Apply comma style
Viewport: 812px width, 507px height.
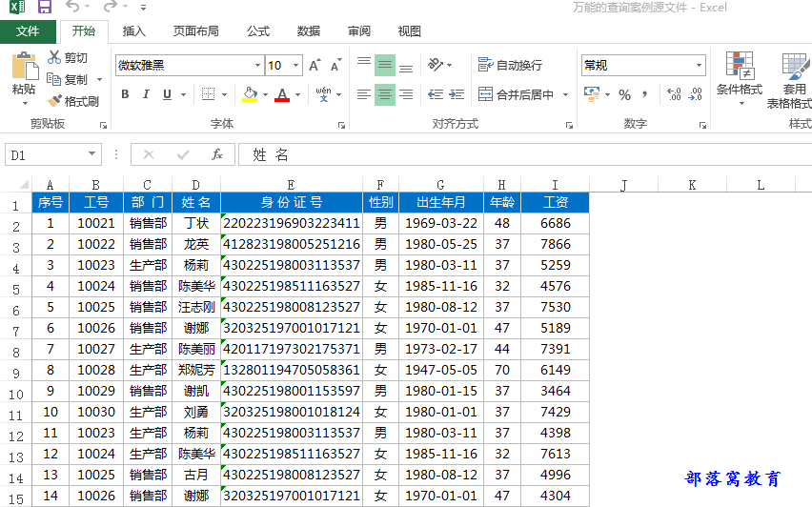(x=644, y=94)
